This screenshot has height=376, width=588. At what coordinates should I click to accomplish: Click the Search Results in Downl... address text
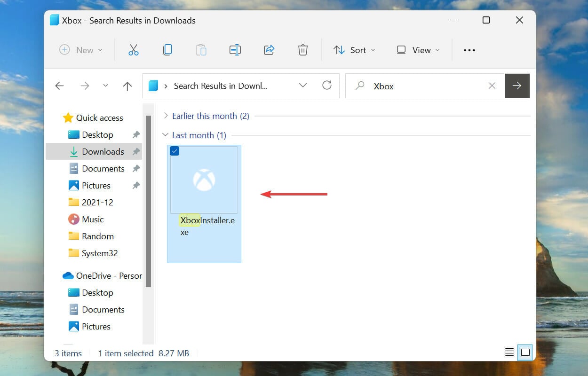tap(221, 86)
